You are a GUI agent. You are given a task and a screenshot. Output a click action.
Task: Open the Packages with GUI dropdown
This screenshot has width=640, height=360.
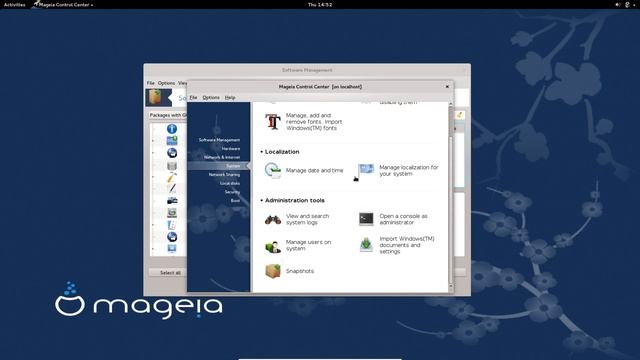click(x=168, y=115)
